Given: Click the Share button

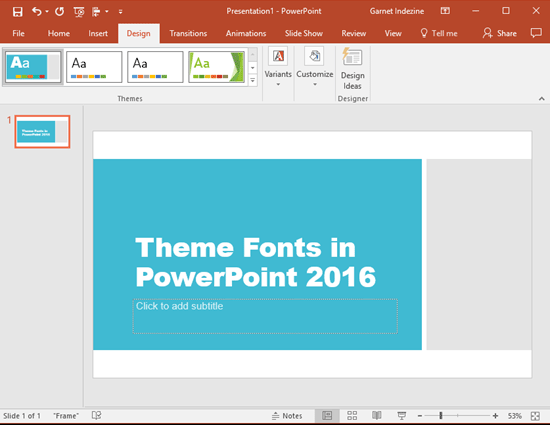Looking at the screenshot, I should (499, 33).
